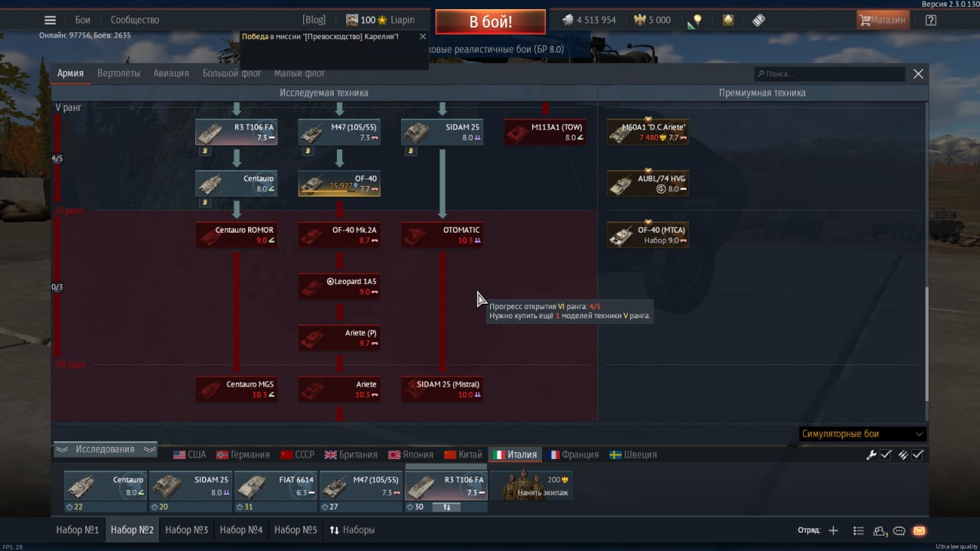Select the Швеция nation tab
This screenshot has height=551, width=980.
tap(633, 455)
